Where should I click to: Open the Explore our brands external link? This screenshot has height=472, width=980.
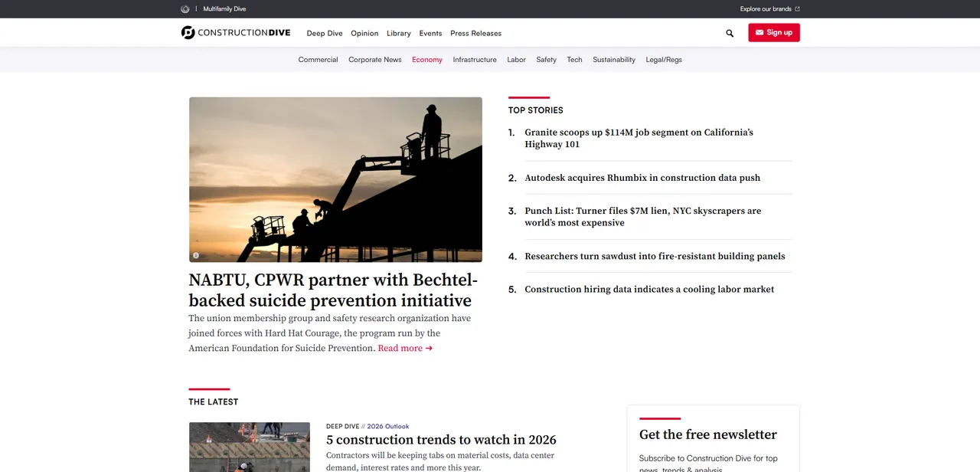point(769,9)
